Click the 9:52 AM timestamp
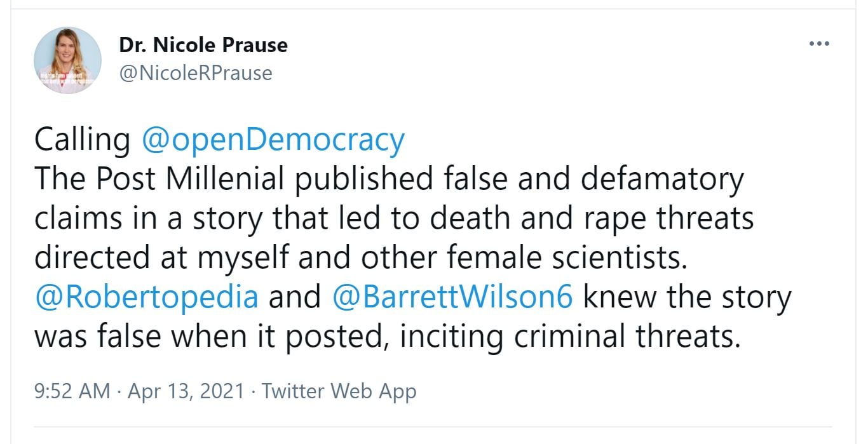This screenshot has width=868, height=444. [x=72, y=391]
